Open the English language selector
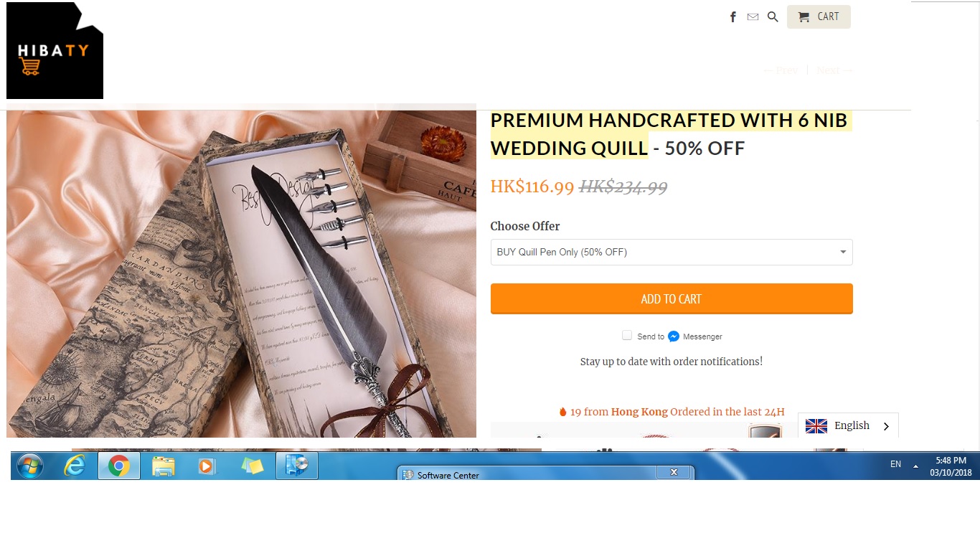Viewport: 980px width, 551px height. pos(848,426)
